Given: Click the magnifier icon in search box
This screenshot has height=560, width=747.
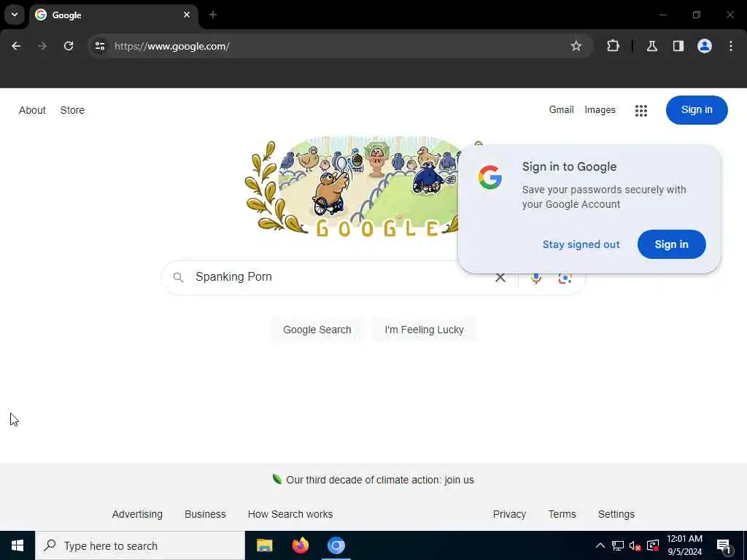Looking at the screenshot, I should [x=178, y=277].
